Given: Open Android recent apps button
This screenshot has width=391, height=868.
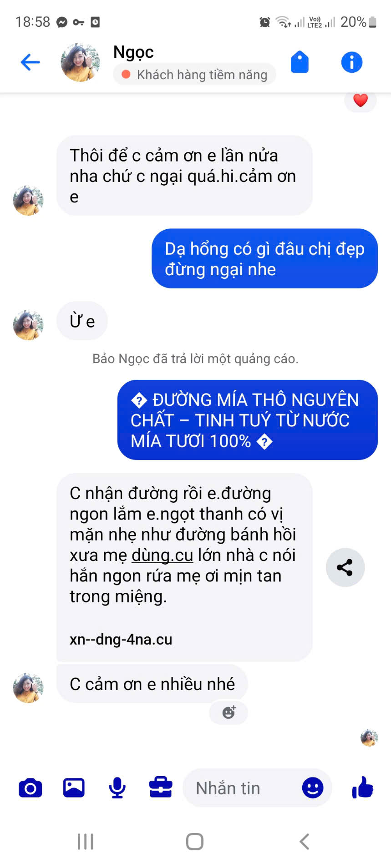Looking at the screenshot, I should [86, 842].
